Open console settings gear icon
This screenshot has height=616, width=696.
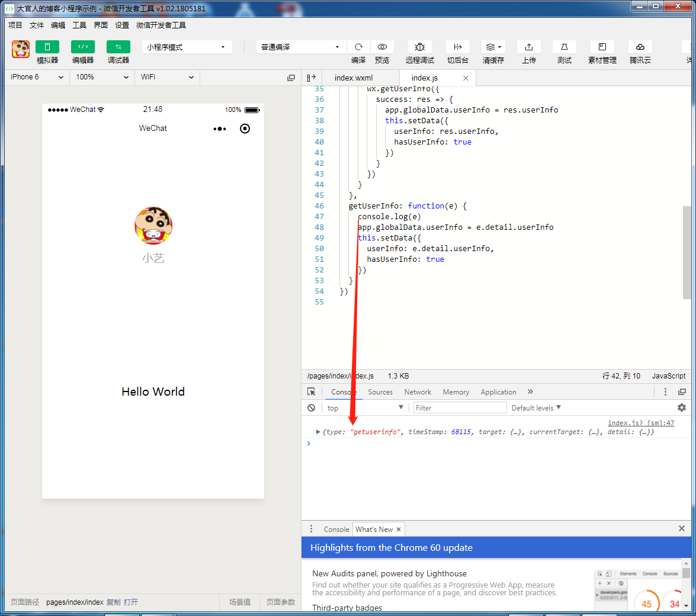pyautogui.click(x=682, y=408)
